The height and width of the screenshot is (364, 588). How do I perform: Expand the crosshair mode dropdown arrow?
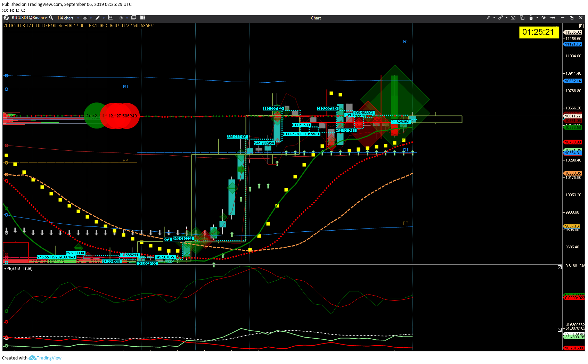(x=127, y=18)
